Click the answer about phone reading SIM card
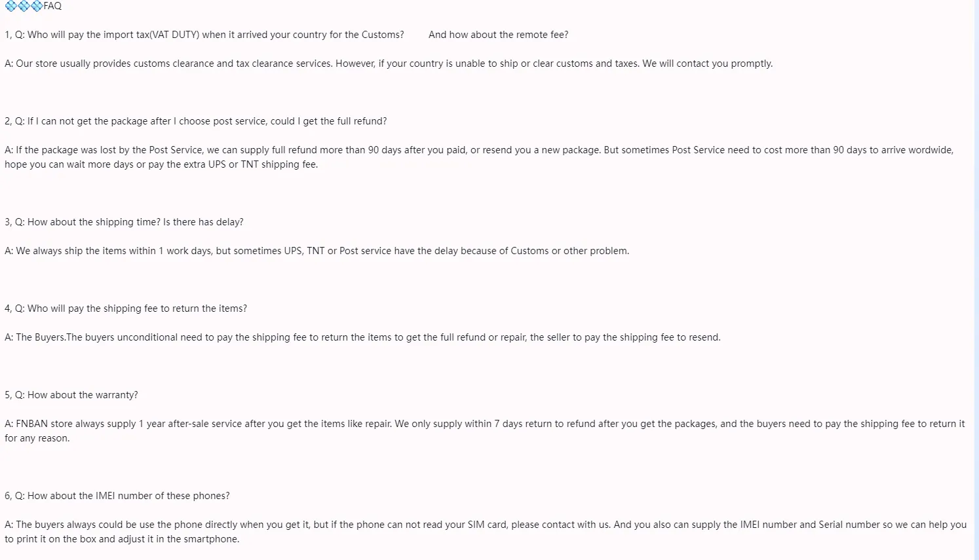Screen dimensions: 979x560 [486, 525]
